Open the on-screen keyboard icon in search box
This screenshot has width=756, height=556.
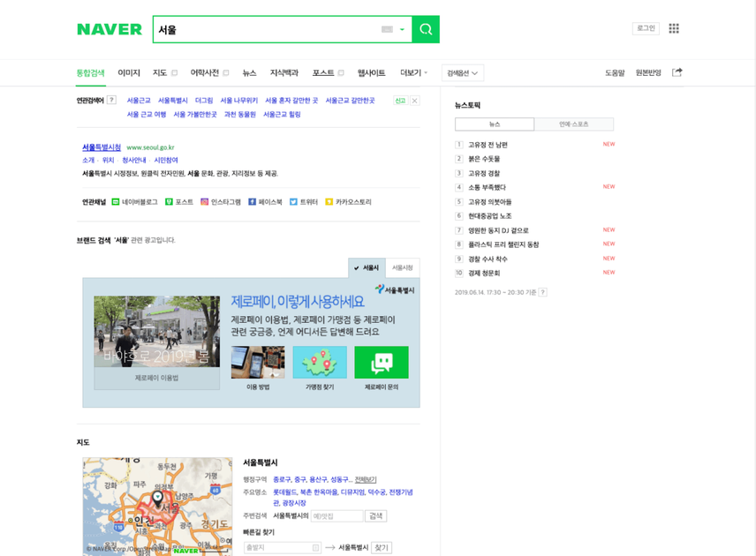pyautogui.click(x=387, y=29)
